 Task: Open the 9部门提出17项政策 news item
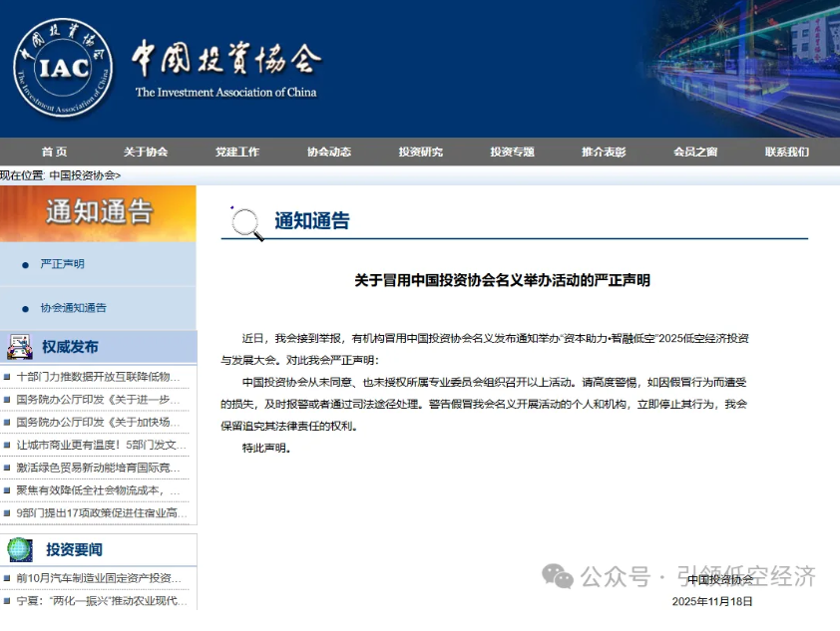[x=102, y=513]
